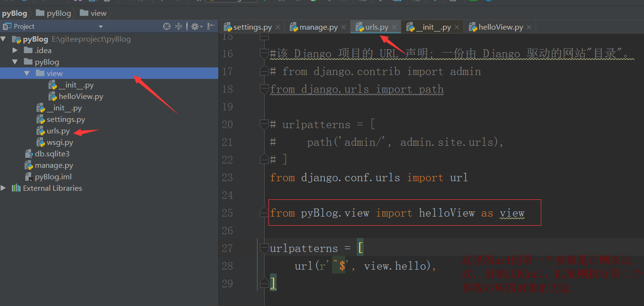Collapse the view folder node

[27, 73]
